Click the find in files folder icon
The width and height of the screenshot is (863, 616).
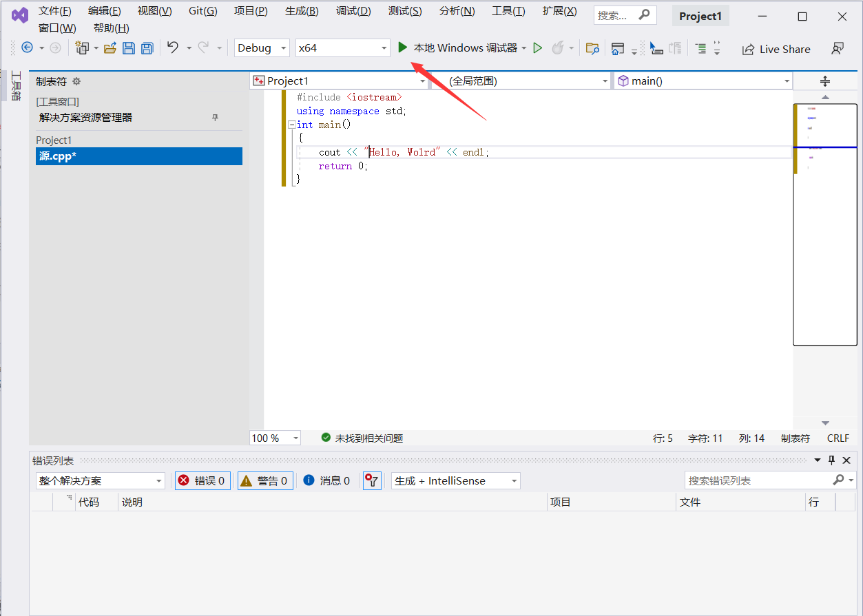tap(592, 48)
